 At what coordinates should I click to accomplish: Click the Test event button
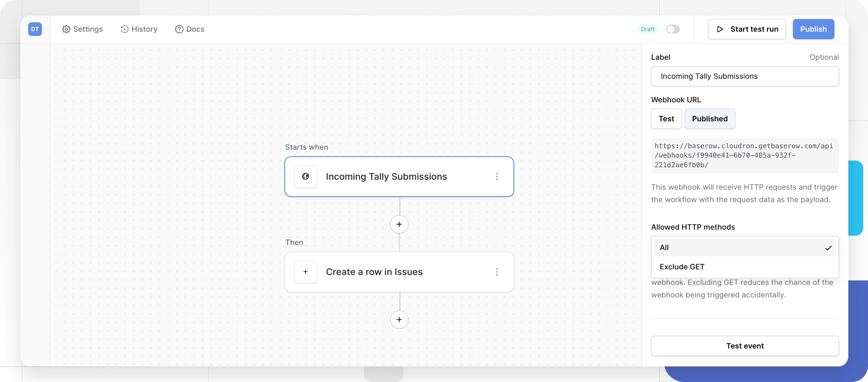pos(745,346)
